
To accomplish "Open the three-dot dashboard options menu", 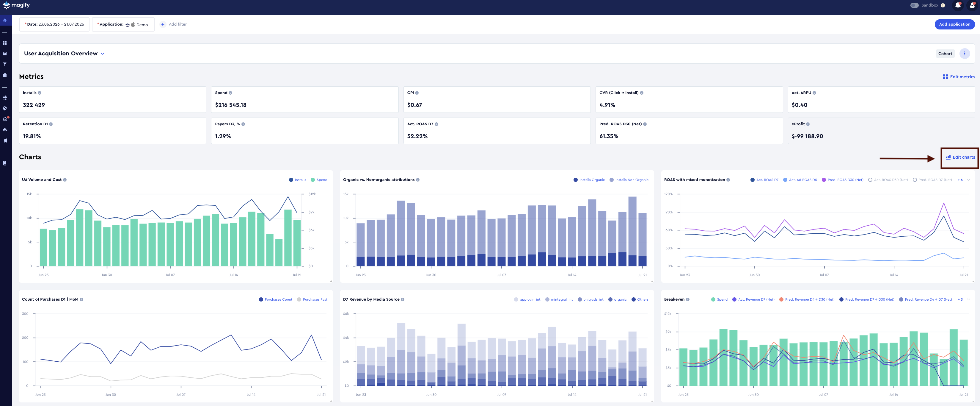I will [x=965, y=54].
